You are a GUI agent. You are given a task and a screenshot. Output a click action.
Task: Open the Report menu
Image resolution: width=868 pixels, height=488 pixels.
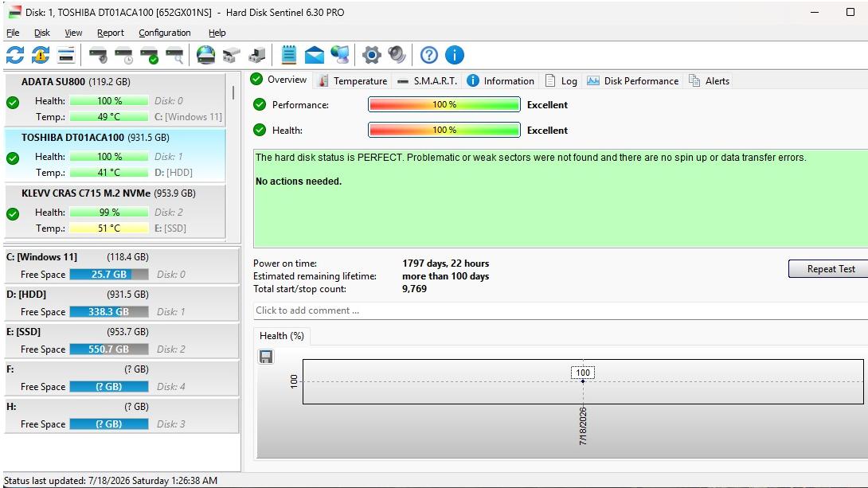[111, 33]
